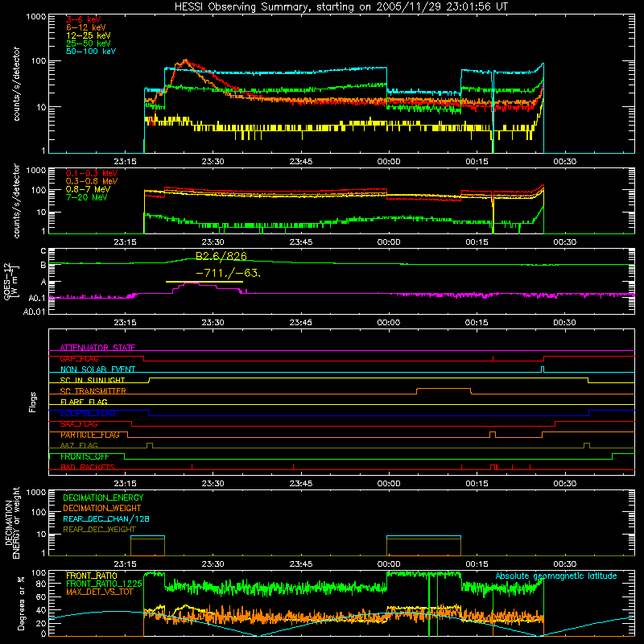
Task: Click the MAX_DET_VS_TOT legend label
Action: (99, 592)
